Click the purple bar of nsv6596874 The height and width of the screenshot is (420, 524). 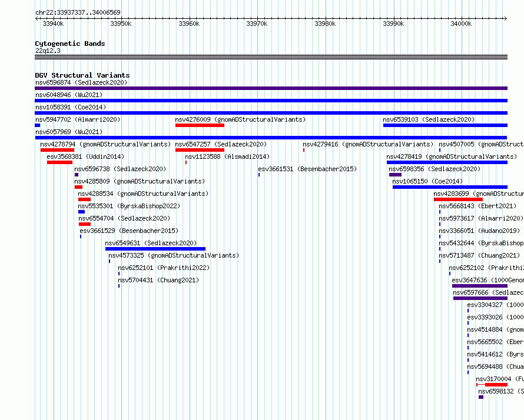tap(271, 88)
